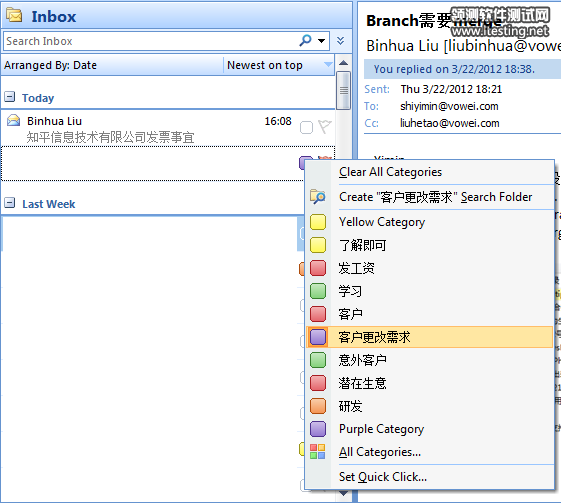
Task: Click the search folder icon in menu
Action: (x=318, y=197)
